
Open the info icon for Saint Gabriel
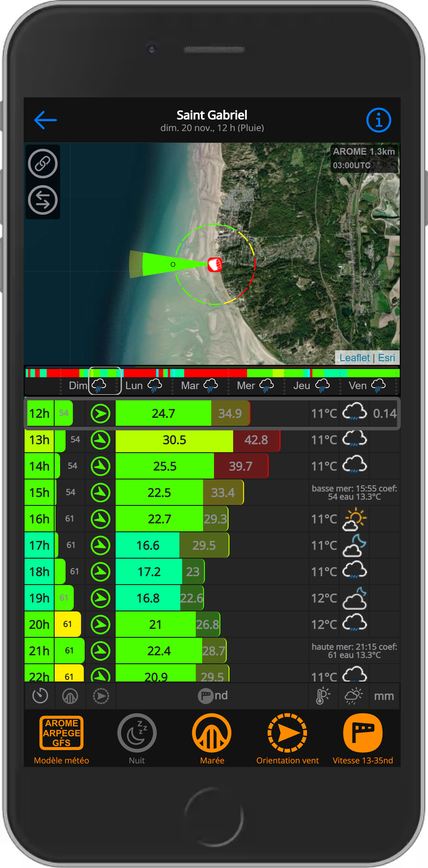(x=379, y=120)
